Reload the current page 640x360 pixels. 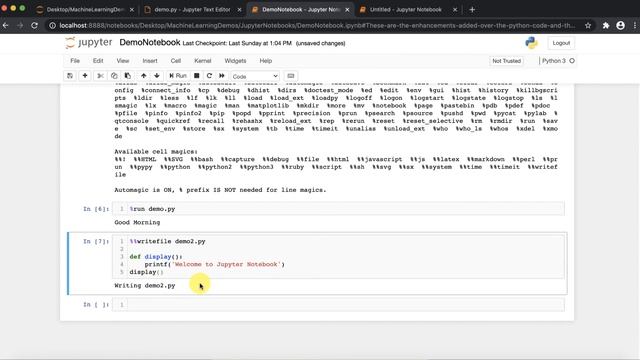[35, 25]
